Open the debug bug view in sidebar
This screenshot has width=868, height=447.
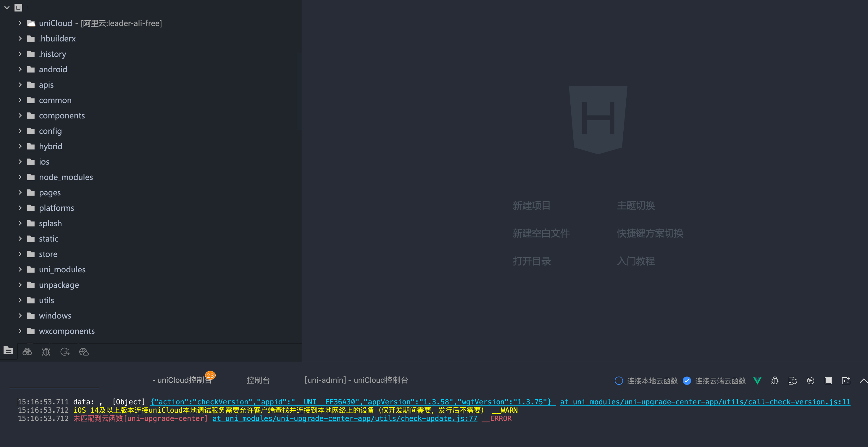46,352
